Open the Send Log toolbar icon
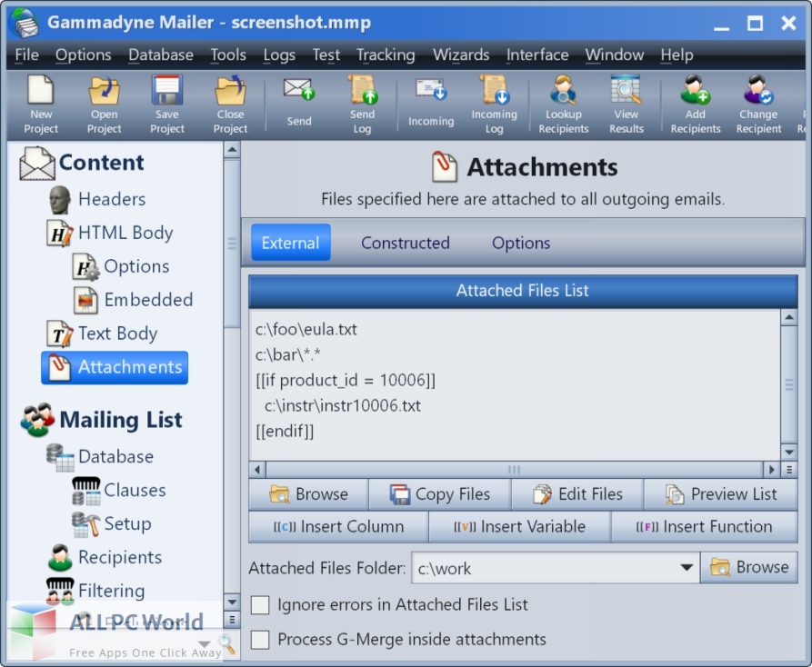The height and width of the screenshot is (667, 812). pos(362,105)
